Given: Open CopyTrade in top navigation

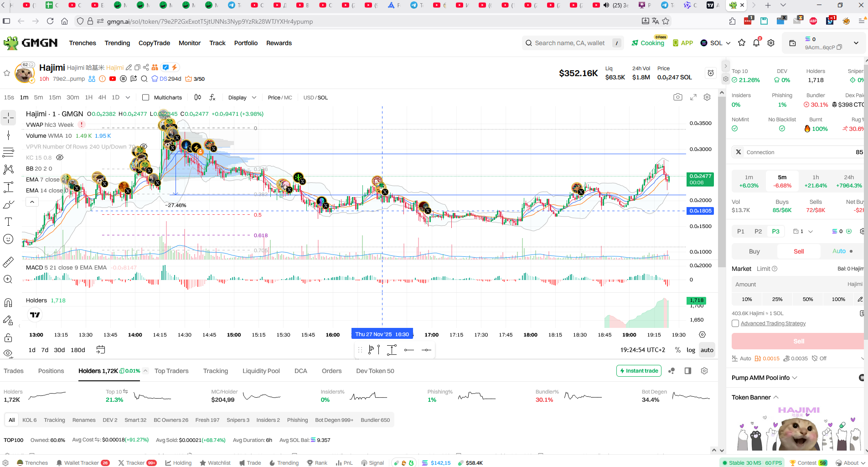Looking at the screenshot, I should tap(154, 43).
